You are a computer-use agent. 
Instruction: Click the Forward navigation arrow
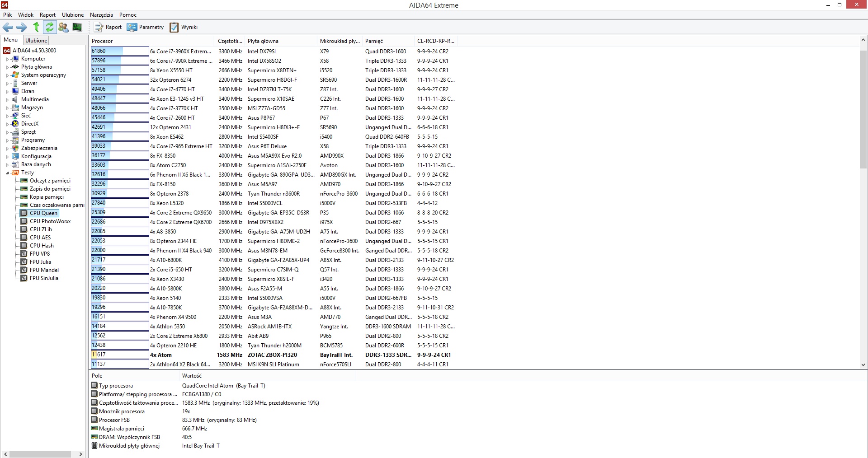[21, 27]
